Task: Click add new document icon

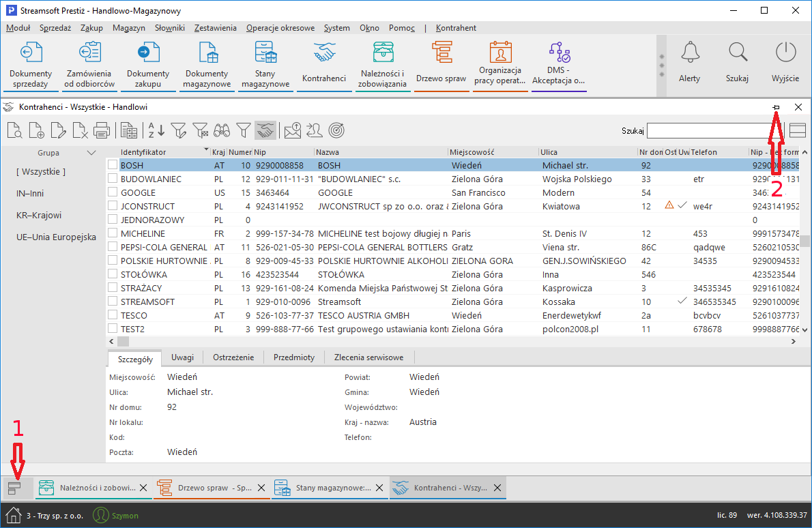Action: pyautogui.click(x=36, y=130)
